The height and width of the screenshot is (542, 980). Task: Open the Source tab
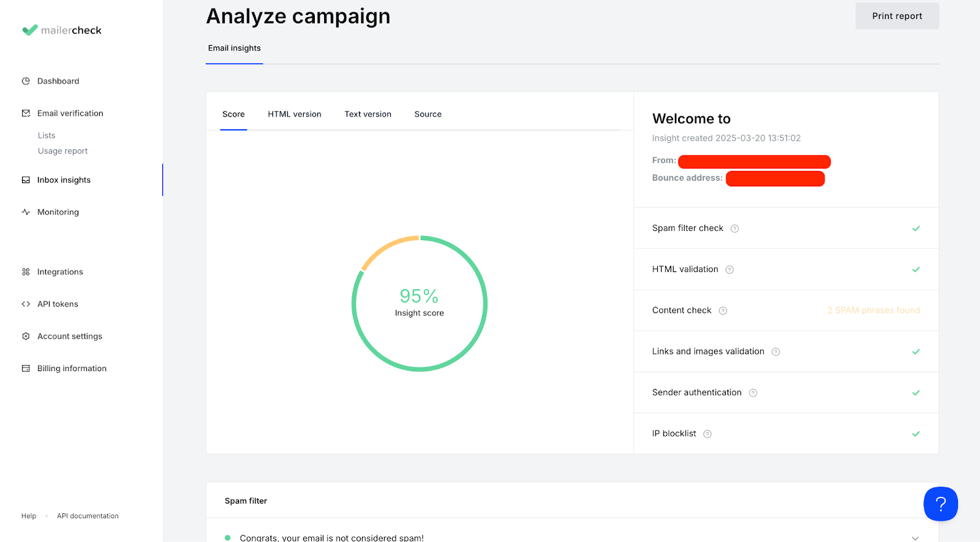tap(428, 114)
